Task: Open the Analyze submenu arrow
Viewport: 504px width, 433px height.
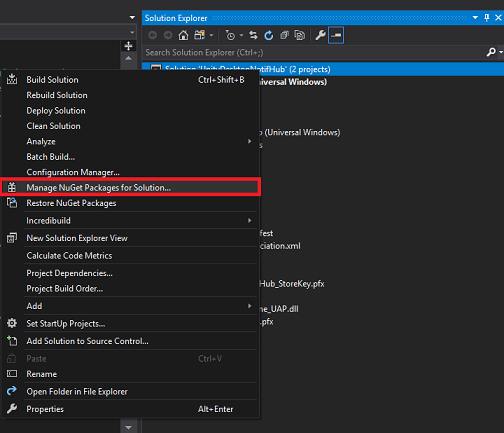Action: [249, 141]
